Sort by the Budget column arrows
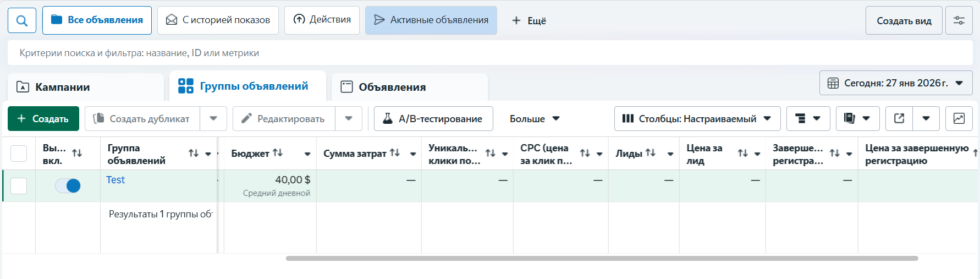 click(278, 153)
